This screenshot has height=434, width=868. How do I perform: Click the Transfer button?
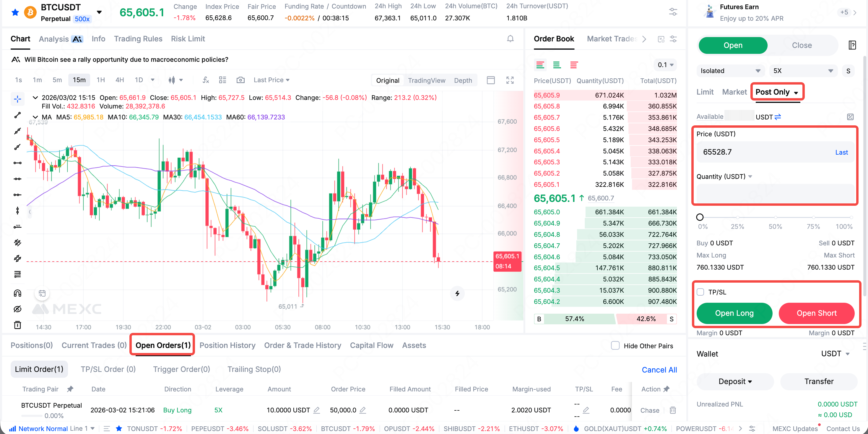[x=818, y=381]
